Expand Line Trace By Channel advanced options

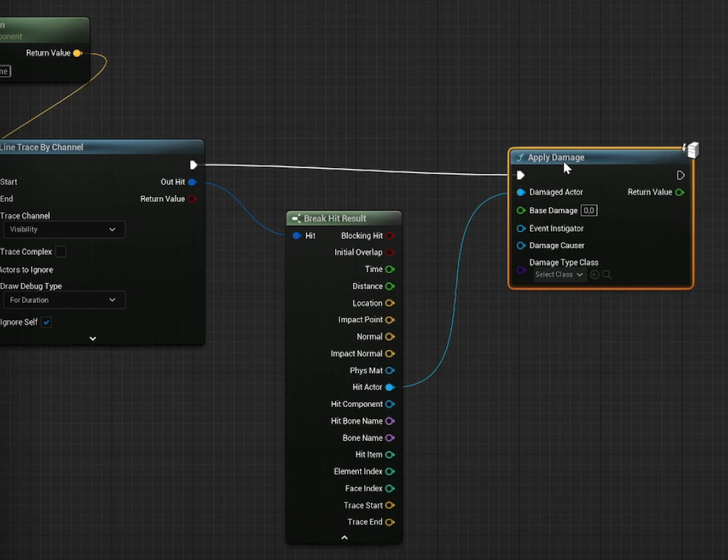pyautogui.click(x=92, y=338)
